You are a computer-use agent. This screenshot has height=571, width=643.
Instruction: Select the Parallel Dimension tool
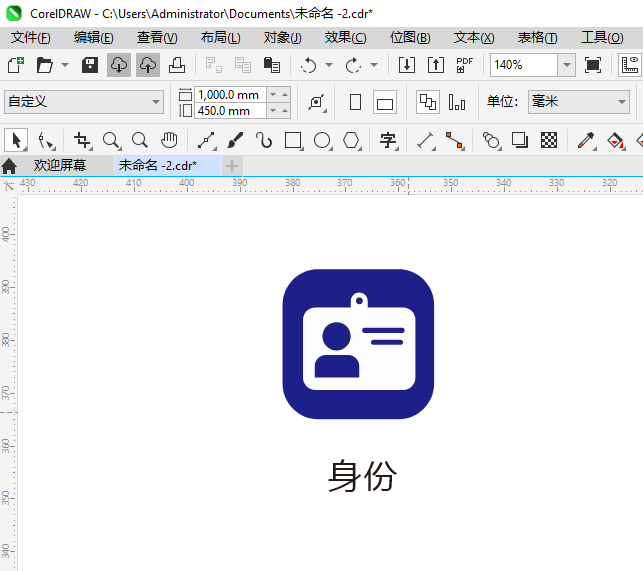[x=426, y=140]
